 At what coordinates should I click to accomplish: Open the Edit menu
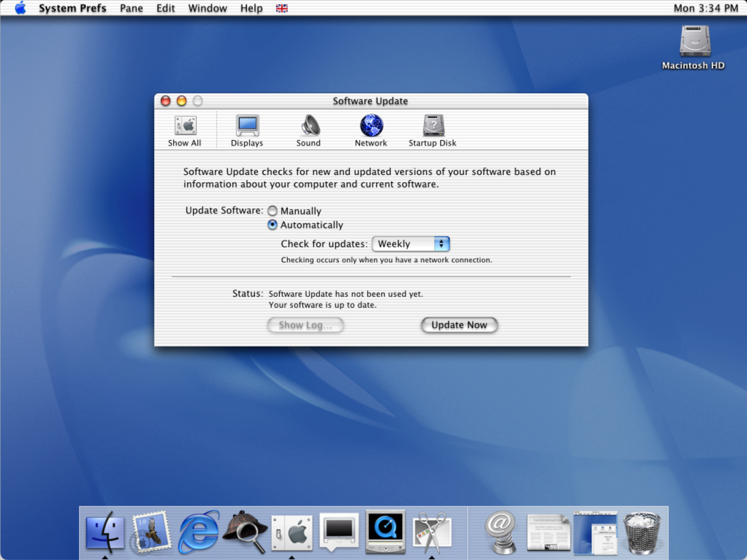(166, 8)
